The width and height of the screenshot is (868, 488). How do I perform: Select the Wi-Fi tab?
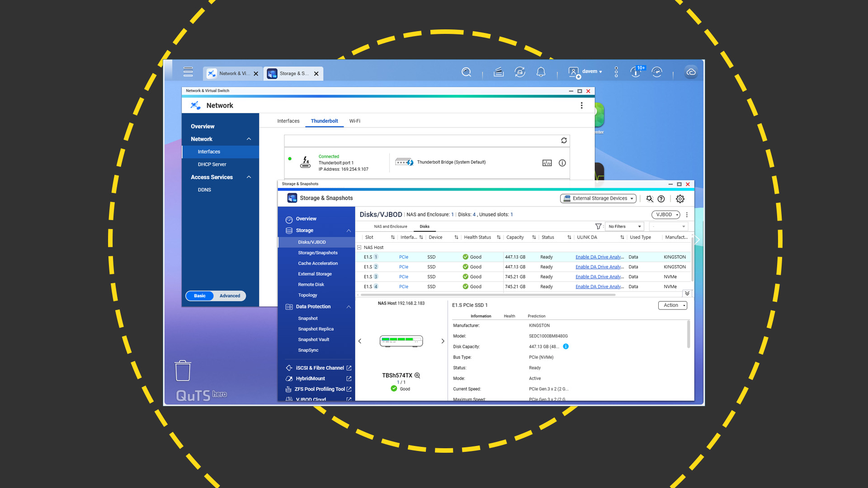tap(355, 121)
